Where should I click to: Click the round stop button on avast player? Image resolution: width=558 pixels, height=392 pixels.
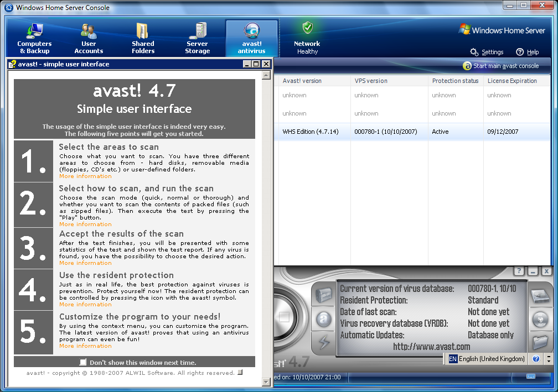[284, 317]
